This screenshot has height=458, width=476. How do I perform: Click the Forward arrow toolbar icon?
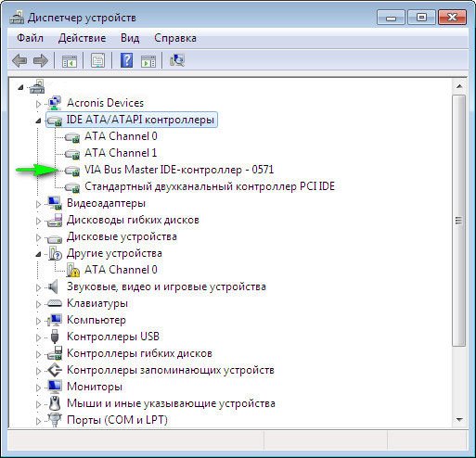tap(41, 60)
